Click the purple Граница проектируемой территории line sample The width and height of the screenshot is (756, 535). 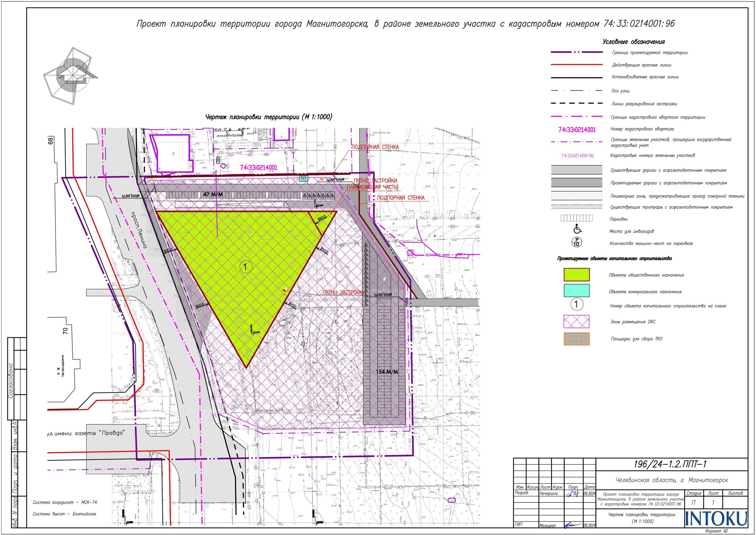(x=576, y=52)
